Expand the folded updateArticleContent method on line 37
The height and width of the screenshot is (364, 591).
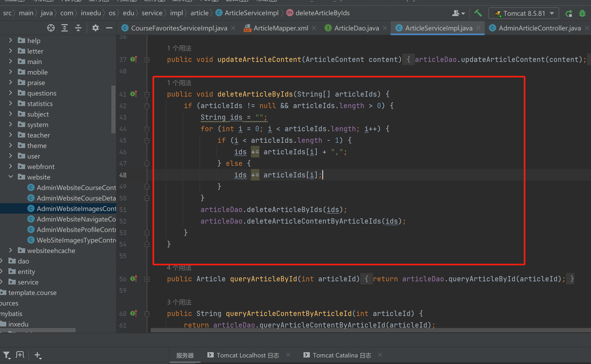coord(147,60)
